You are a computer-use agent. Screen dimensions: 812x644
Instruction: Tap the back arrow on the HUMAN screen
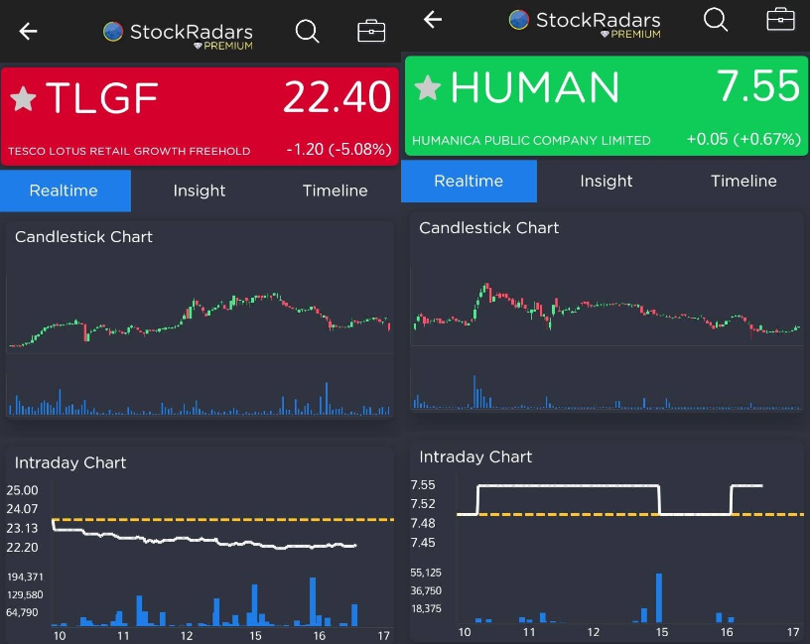click(x=432, y=20)
